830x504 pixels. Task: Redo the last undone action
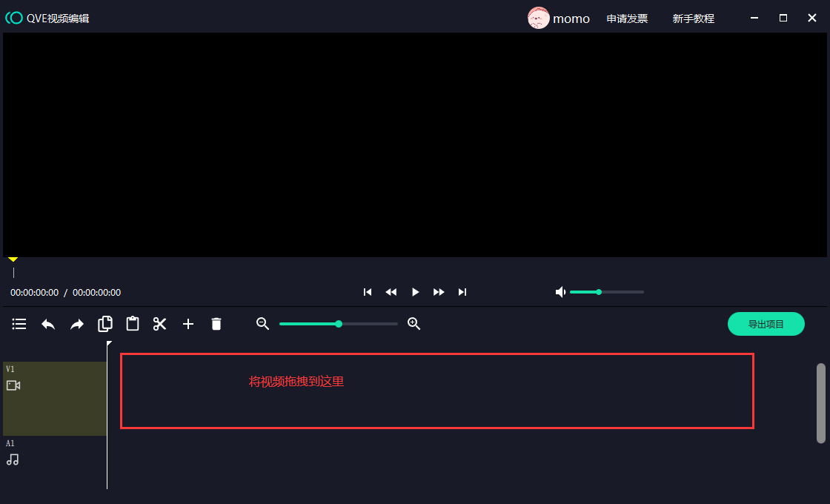76,324
